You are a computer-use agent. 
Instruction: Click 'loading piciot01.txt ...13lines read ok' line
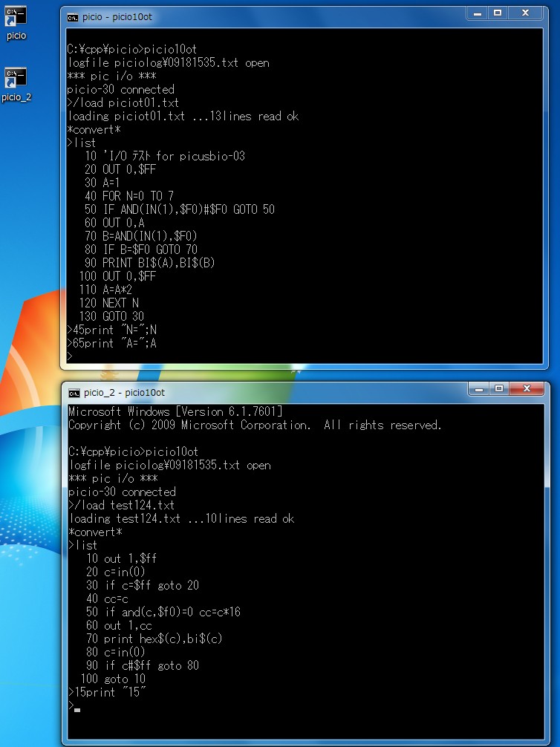(x=183, y=116)
